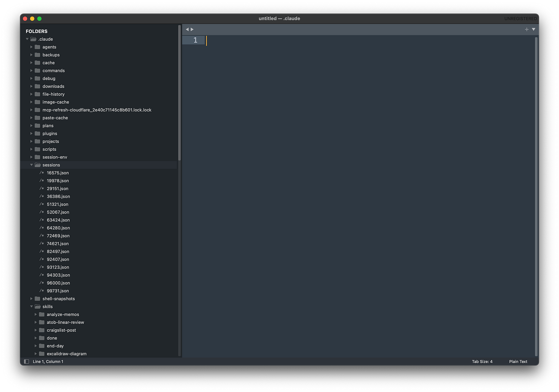Expand the file-history folder arrow
This screenshot has height=392, width=559.
(31, 94)
